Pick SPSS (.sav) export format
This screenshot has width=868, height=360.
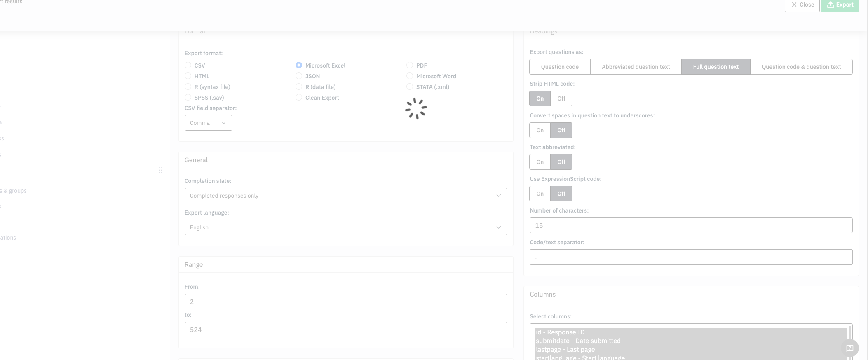tap(188, 98)
